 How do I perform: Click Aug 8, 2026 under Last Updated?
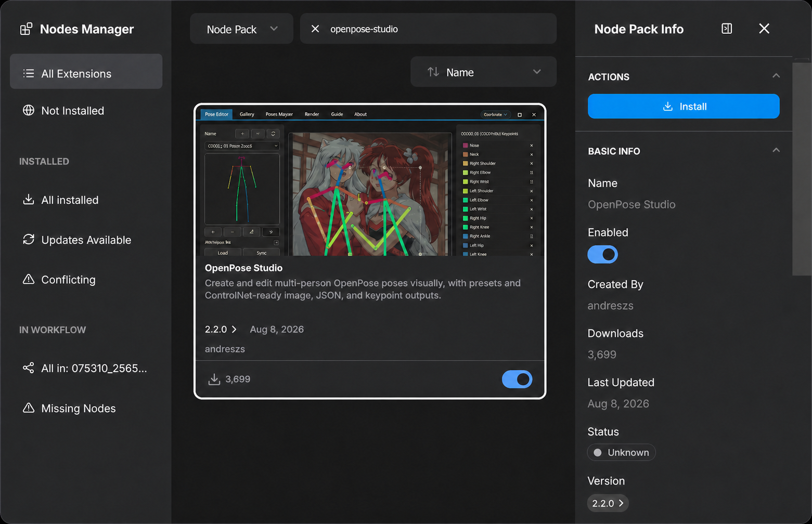point(618,404)
